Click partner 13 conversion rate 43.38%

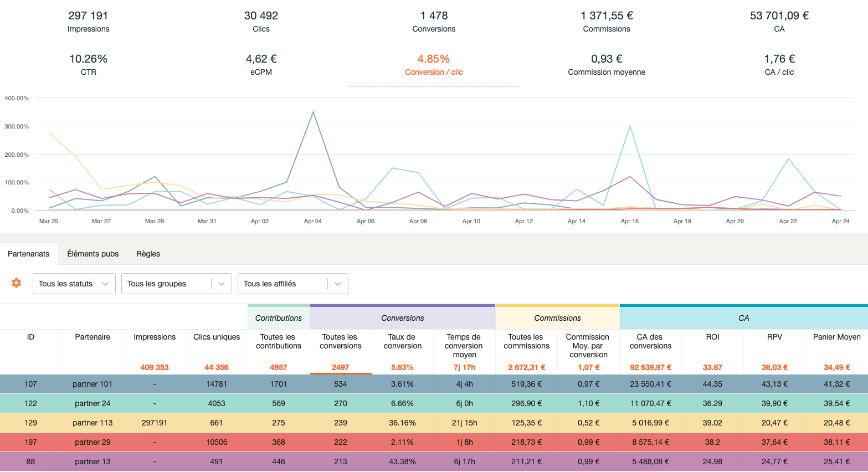403,461
